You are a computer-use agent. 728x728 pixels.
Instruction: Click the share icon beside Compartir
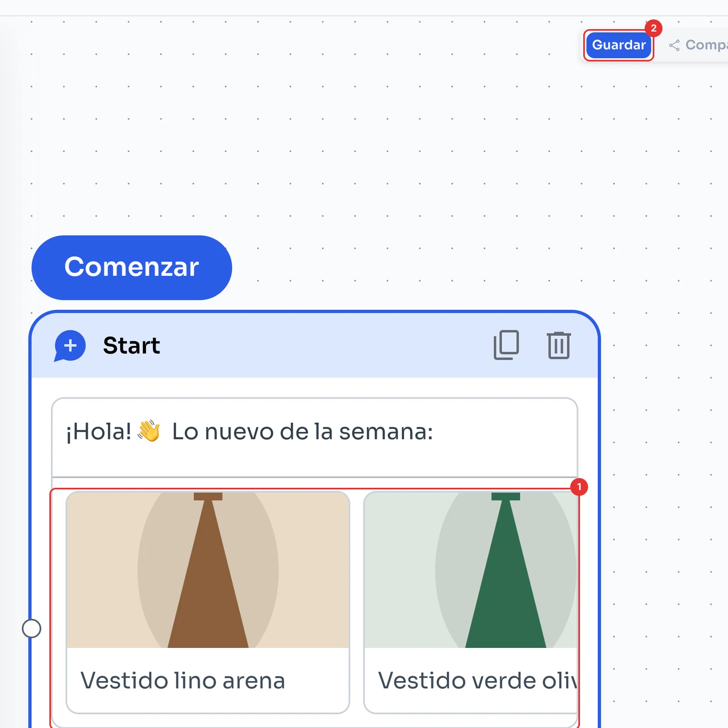[x=674, y=45]
